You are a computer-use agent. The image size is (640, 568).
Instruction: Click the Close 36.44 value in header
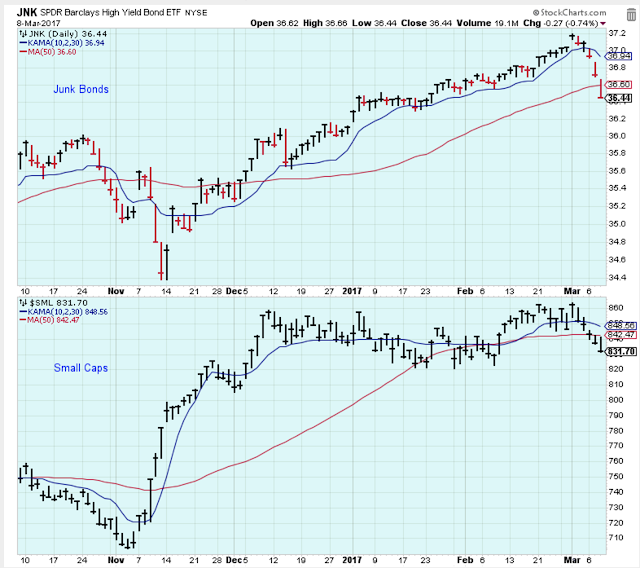426,23
